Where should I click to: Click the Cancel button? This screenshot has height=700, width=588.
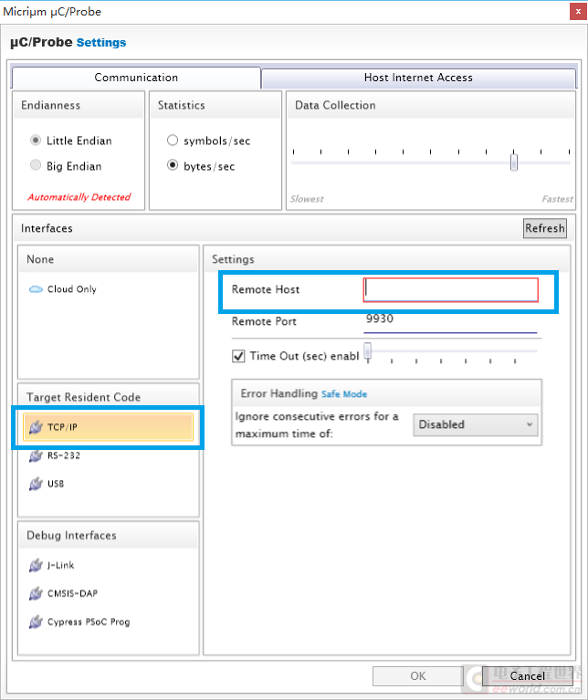[527, 676]
